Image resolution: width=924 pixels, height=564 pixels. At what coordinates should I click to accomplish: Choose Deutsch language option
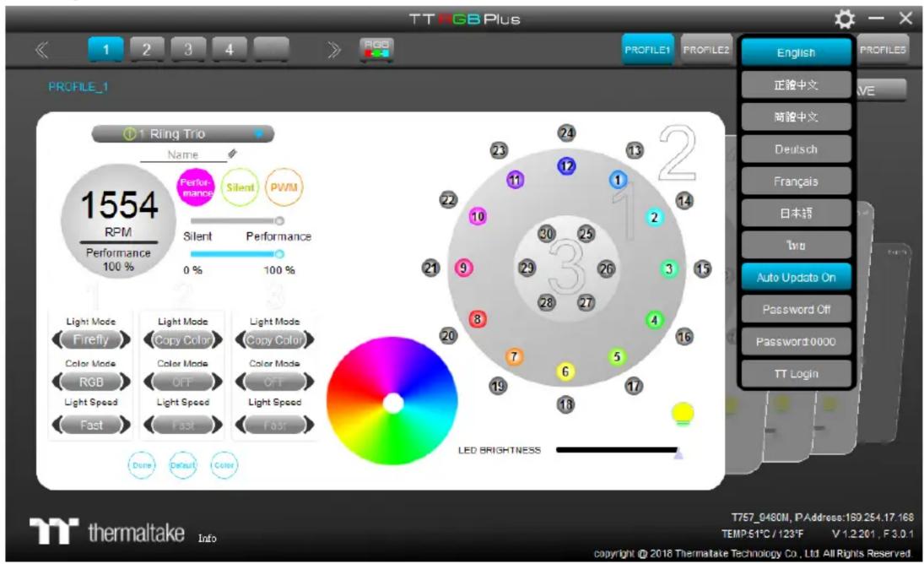pyautogui.click(x=796, y=149)
